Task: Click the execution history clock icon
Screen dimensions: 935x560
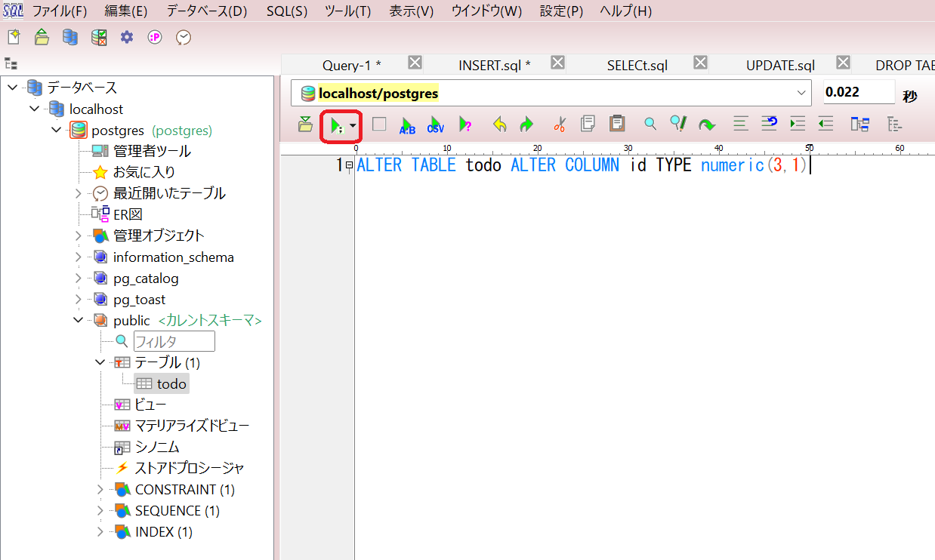Action: pyautogui.click(x=183, y=36)
